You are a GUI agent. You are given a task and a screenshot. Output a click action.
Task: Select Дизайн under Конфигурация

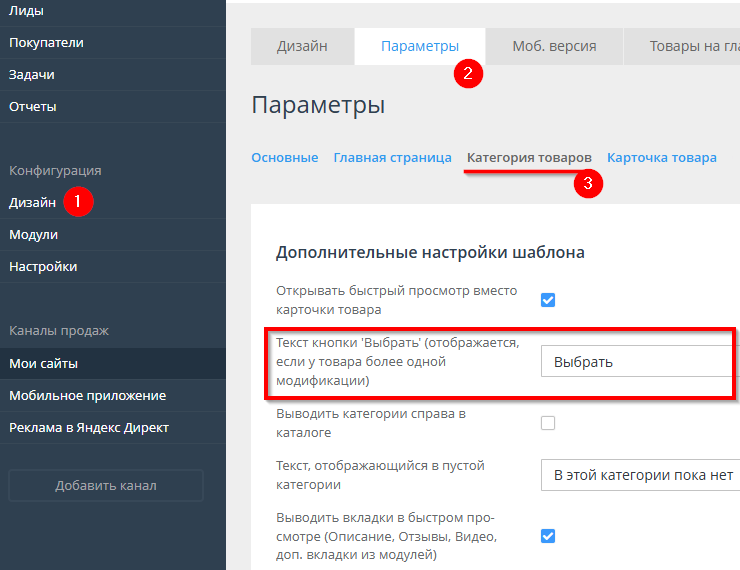(32, 202)
